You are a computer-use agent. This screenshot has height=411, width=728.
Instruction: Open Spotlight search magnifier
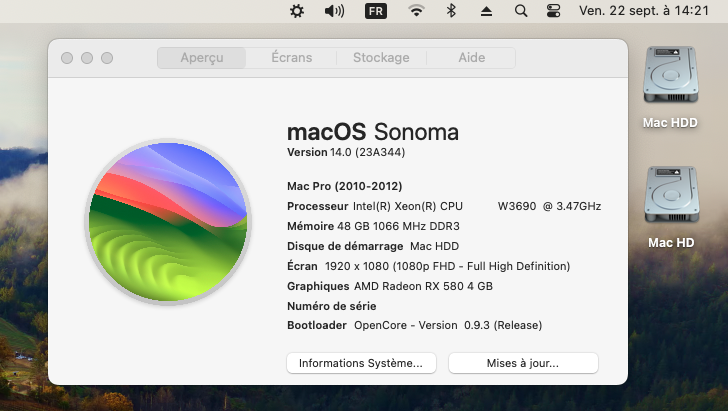tap(521, 11)
